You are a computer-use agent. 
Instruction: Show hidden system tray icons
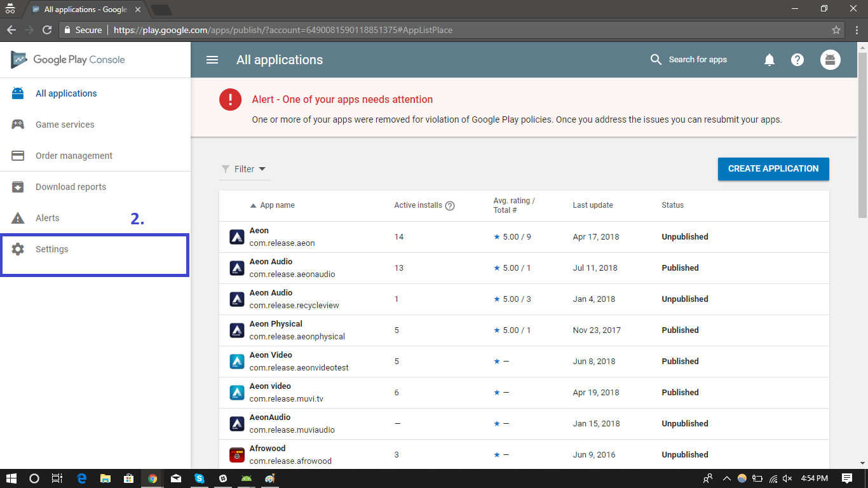[726, 478]
